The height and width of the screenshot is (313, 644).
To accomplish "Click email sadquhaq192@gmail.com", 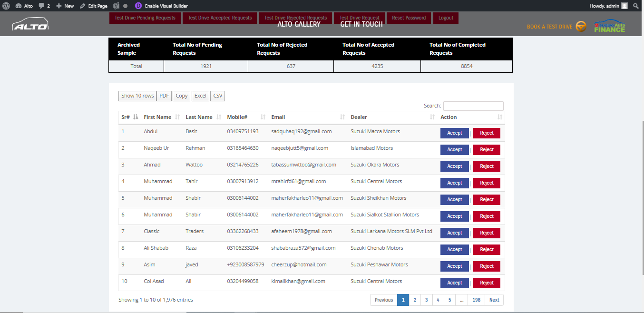I will pyautogui.click(x=302, y=131).
